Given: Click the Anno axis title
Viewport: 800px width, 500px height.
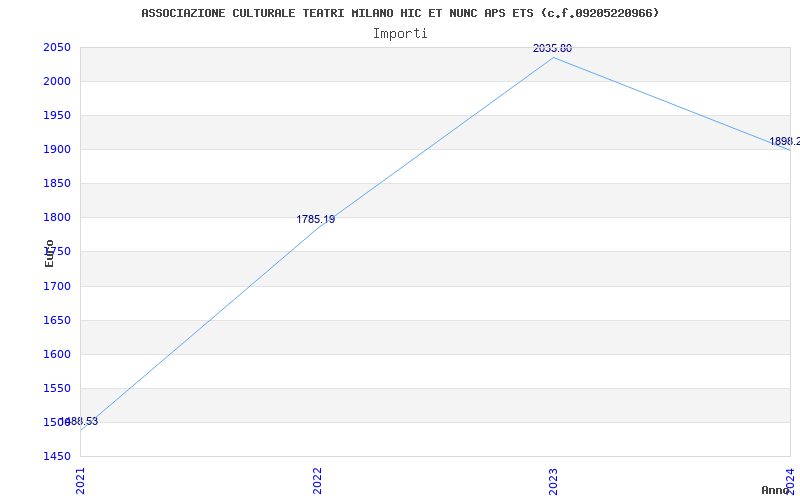Looking at the screenshot, I should (775, 490).
